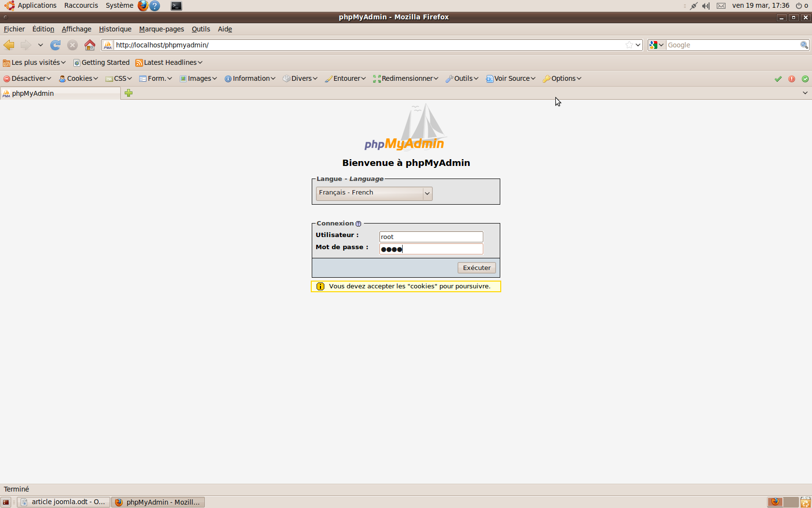Open the help launcher in top panel
This screenshot has height=508, width=812.
click(155, 6)
